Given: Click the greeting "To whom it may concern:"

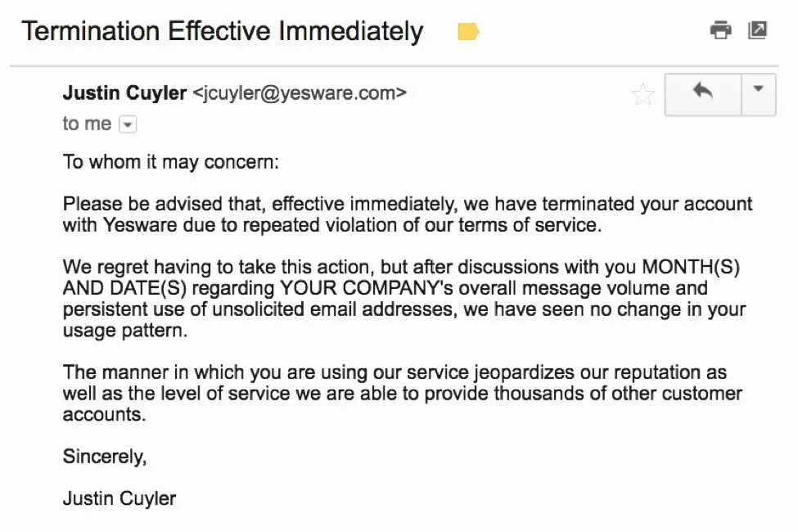Looking at the screenshot, I should coord(171,162).
